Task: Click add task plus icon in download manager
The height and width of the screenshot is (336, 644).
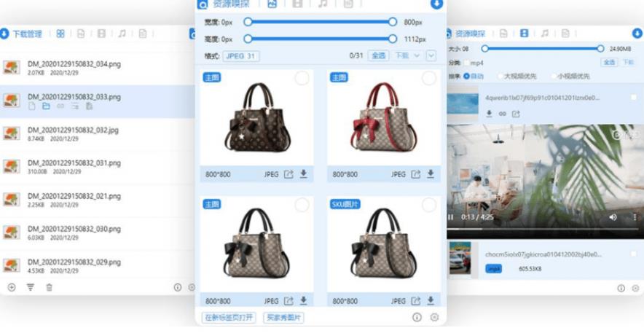Action: [x=12, y=287]
